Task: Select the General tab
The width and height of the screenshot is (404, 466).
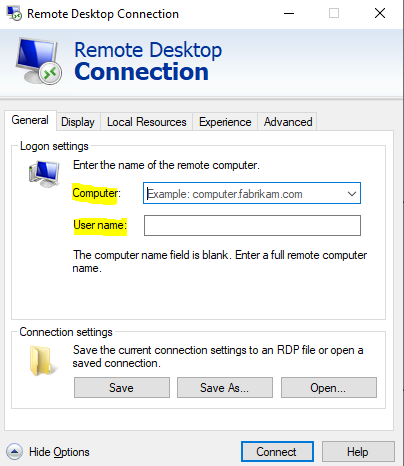Action: (30, 120)
